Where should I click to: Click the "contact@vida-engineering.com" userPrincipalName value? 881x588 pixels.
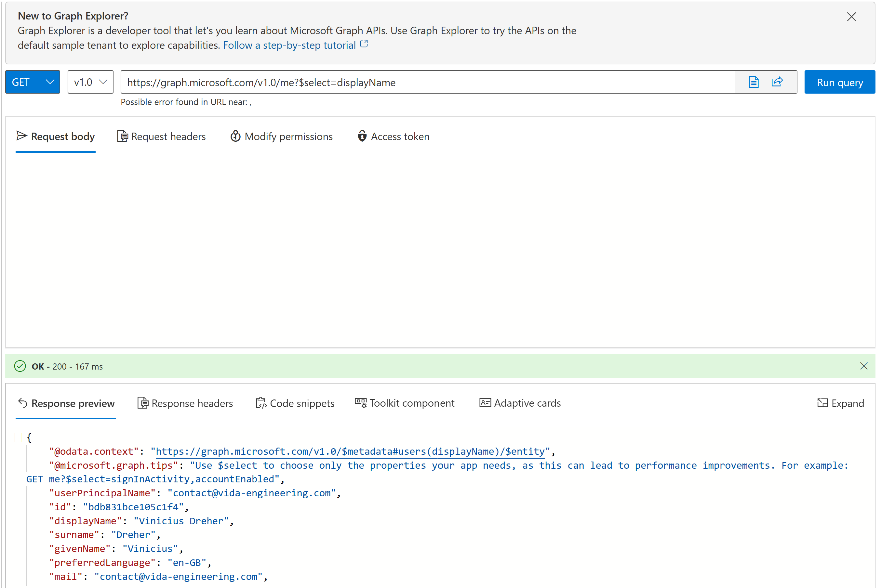coord(251,493)
